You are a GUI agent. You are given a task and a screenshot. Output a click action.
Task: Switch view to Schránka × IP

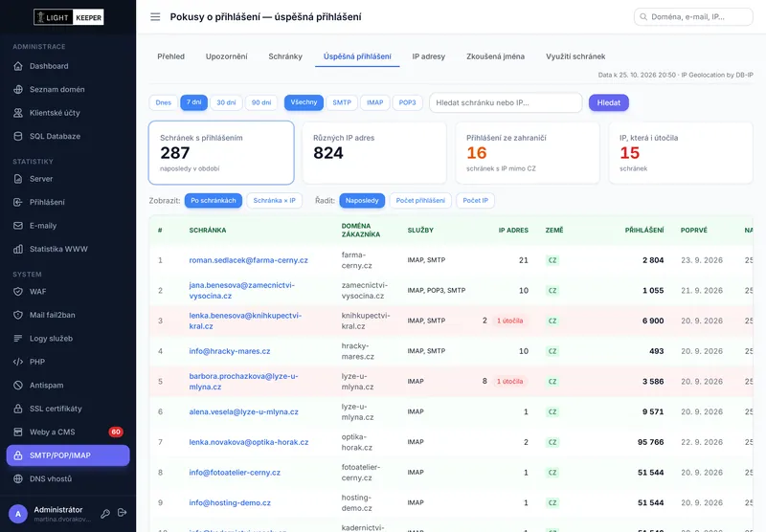275,201
